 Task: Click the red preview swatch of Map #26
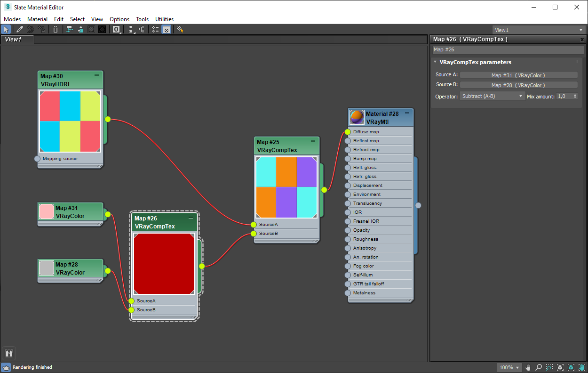point(164,264)
